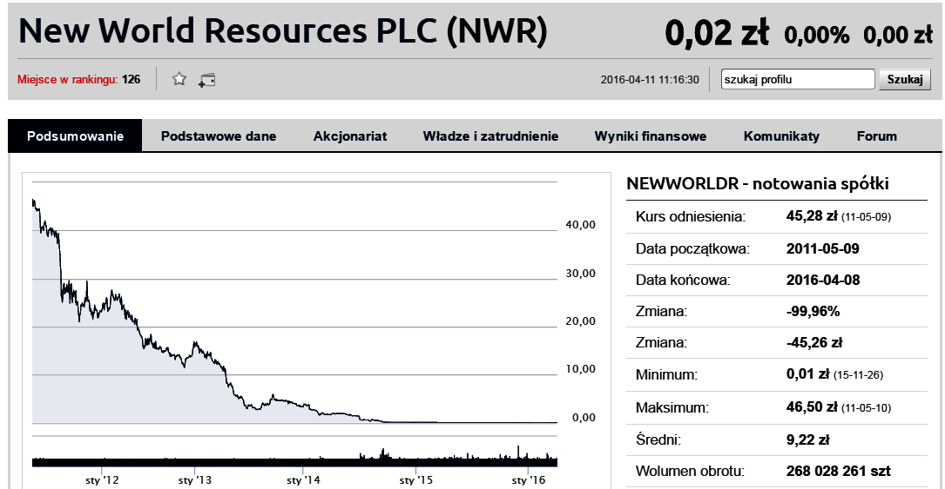Click the 0,00% change value
Screen dimensions: 945x489
817,35
